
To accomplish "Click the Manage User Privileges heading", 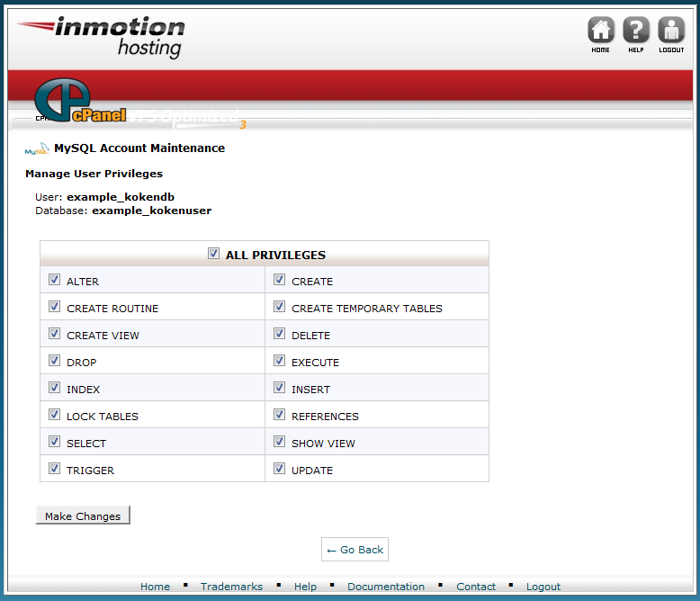I will [x=94, y=174].
